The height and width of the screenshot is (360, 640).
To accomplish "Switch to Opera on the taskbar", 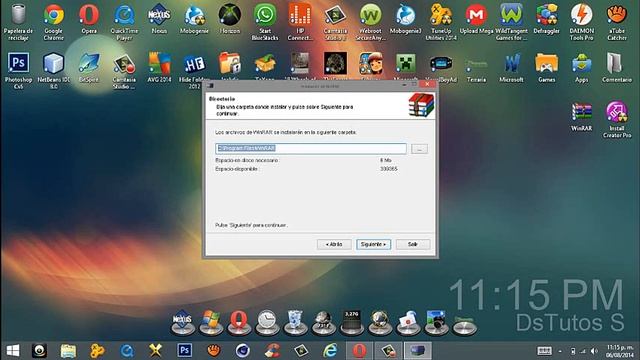I will [x=359, y=351].
